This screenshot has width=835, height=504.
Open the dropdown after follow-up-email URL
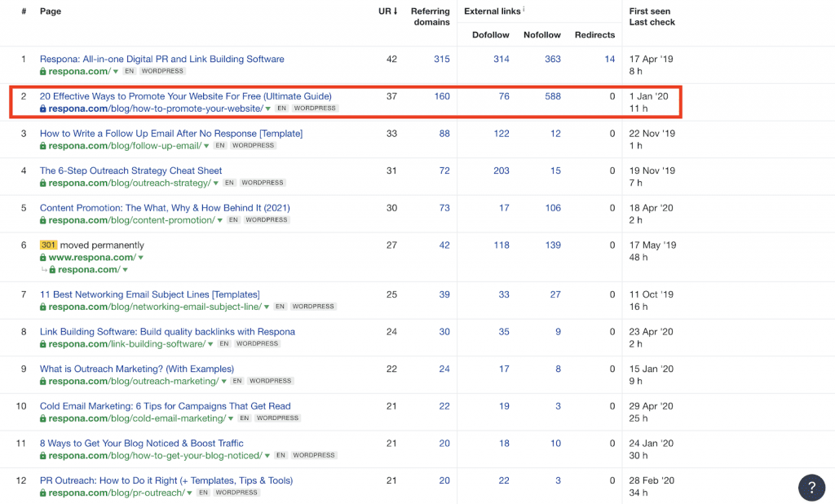[206, 146]
